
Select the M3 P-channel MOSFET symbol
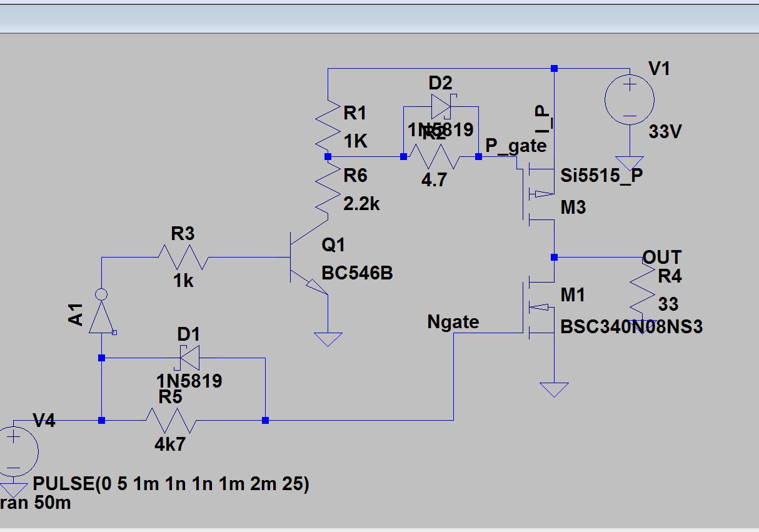pyautogui.click(x=538, y=193)
